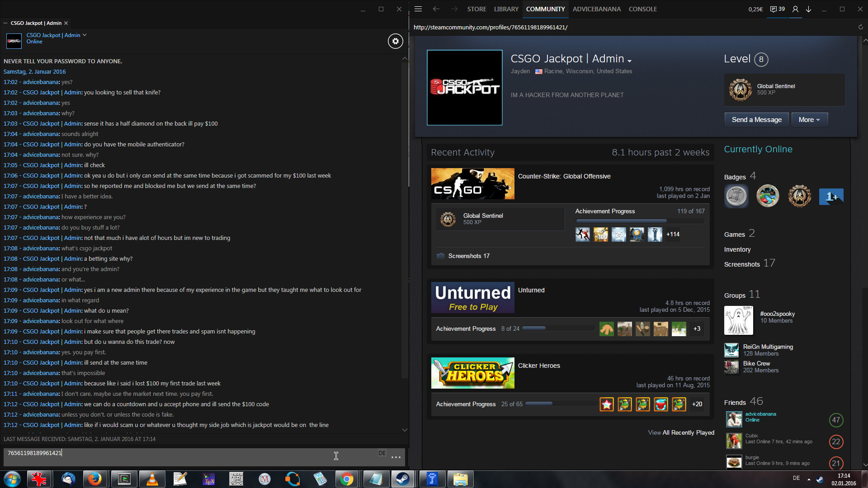Click the Steam hamburger menu icon
This screenshot has height=488, width=868.
418,9
